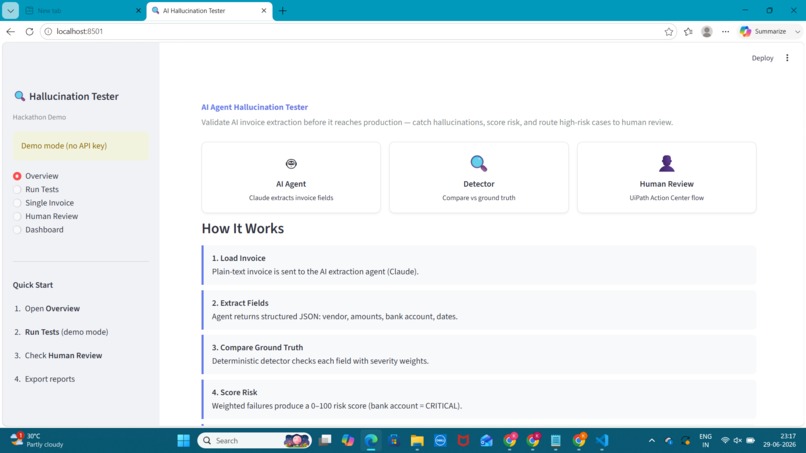Image resolution: width=806 pixels, height=453 pixels.
Task: Open the AI Agent Hallucination Tester heading link
Action: [254, 107]
